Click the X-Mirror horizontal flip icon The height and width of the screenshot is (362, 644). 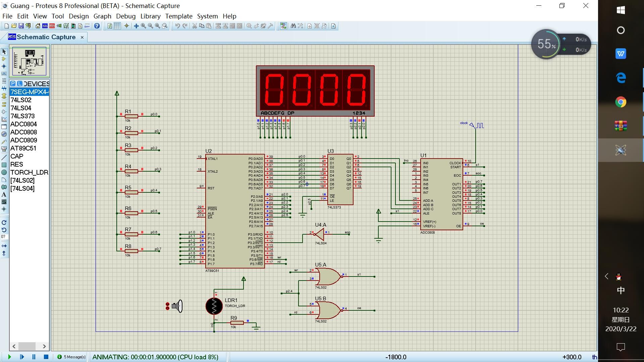click(x=4, y=246)
